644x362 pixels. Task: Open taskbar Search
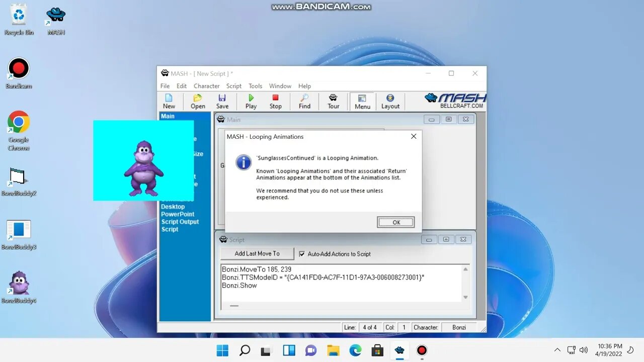[x=245, y=350]
